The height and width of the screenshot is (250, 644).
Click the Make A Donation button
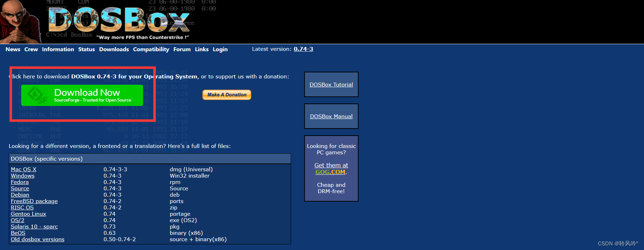pyautogui.click(x=227, y=95)
